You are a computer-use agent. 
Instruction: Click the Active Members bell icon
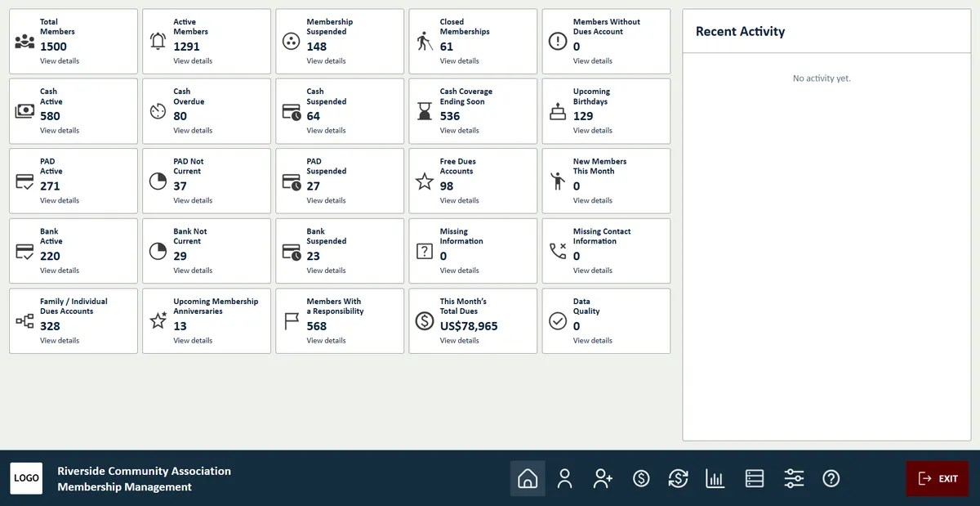(158, 42)
